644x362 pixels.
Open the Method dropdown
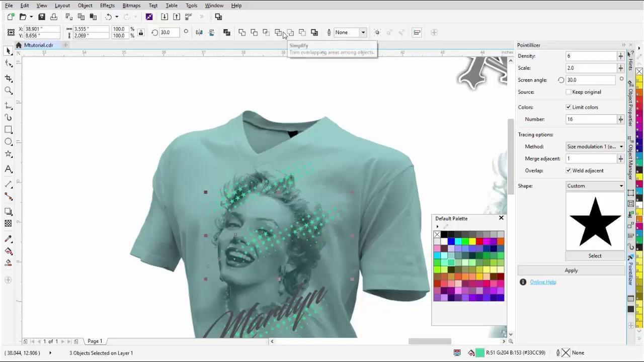pos(595,146)
